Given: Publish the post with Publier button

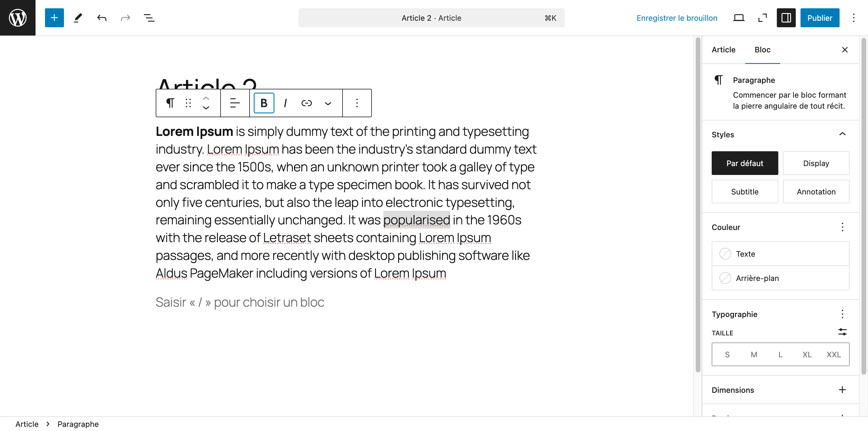Looking at the screenshot, I should tap(819, 17).
